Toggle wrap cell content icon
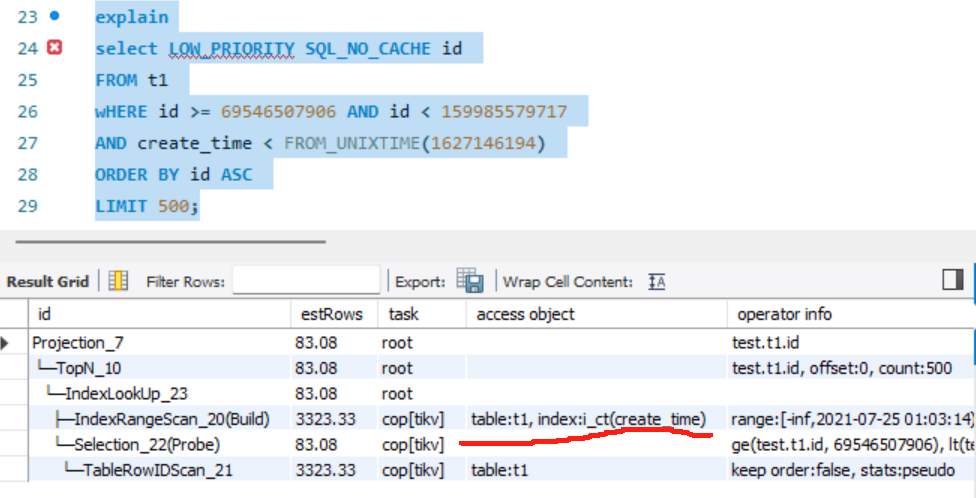The width and height of the screenshot is (976, 498). tap(657, 281)
